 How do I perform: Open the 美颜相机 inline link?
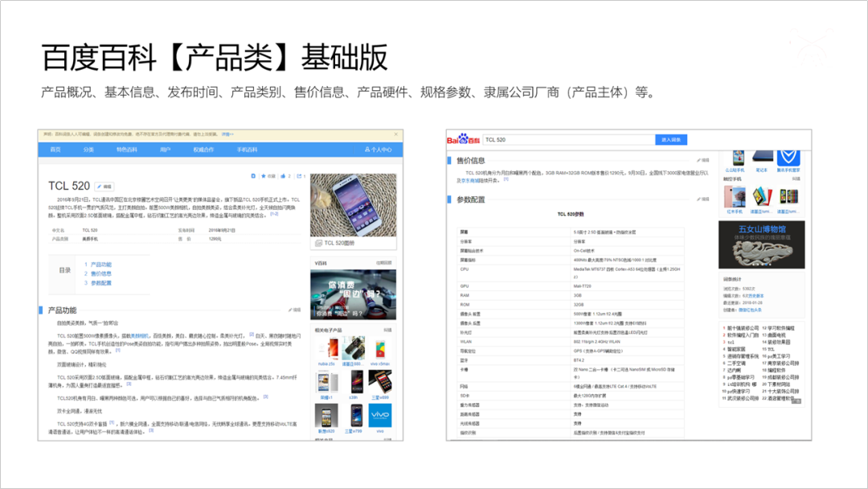[x=139, y=335]
